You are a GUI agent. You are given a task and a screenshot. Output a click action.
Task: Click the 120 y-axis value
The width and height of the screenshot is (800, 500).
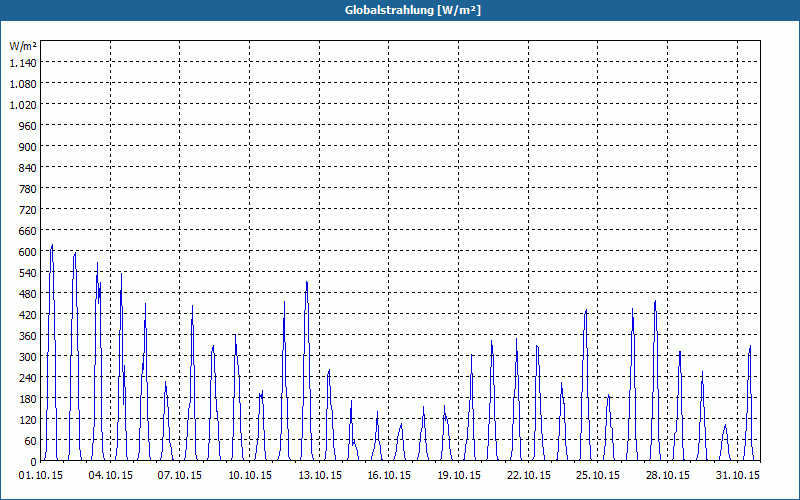pyautogui.click(x=28, y=420)
